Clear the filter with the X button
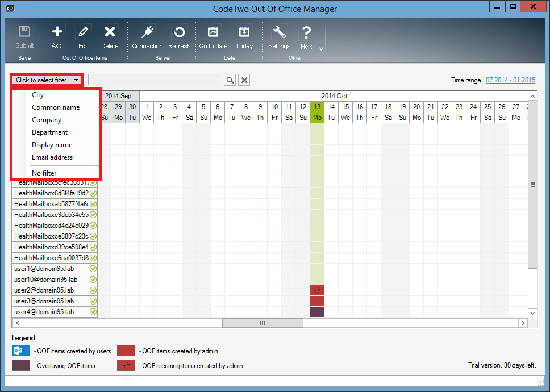The width and height of the screenshot is (550, 392). (x=244, y=80)
